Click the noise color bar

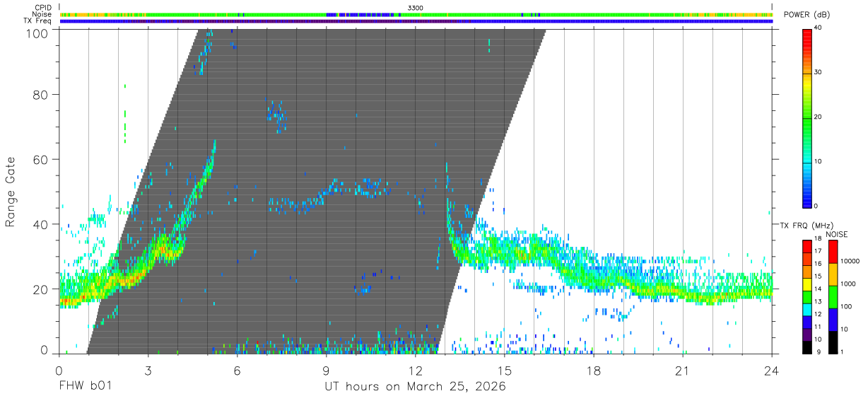pyautogui.click(x=833, y=296)
